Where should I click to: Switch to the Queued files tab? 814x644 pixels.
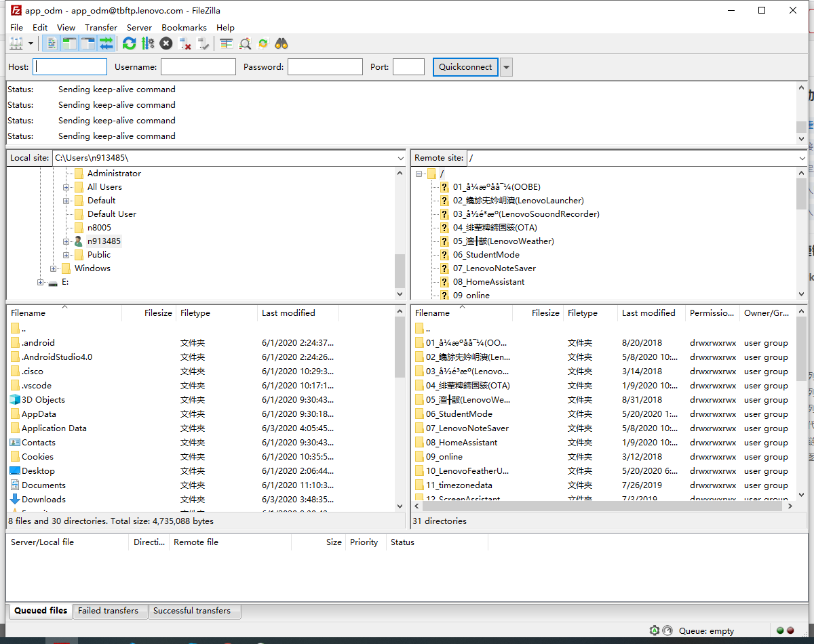pos(41,611)
